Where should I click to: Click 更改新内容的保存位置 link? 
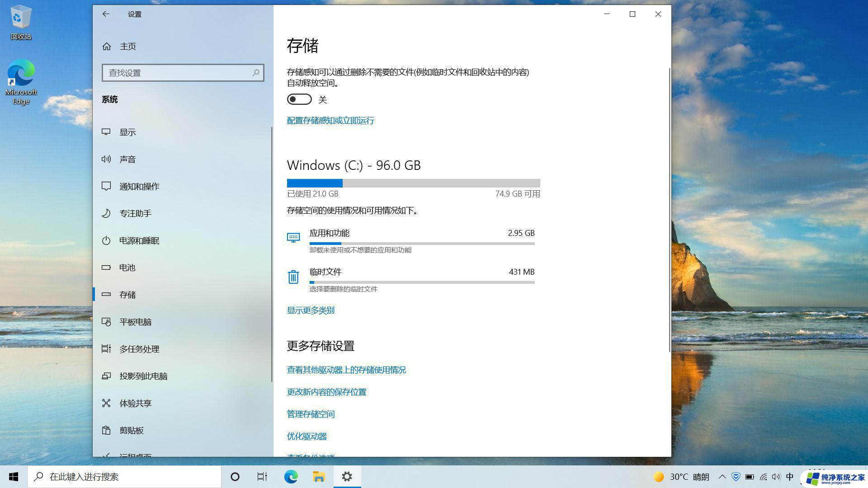click(x=326, y=391)
